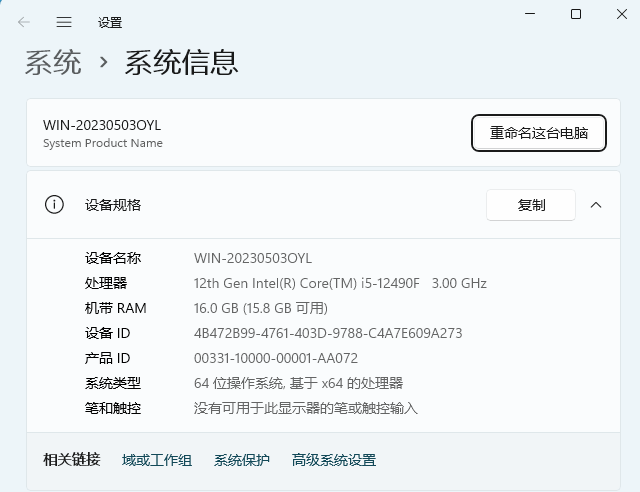640x492 pixels.
Task: Open the 系统保护 link
Action: pos(242,460)
